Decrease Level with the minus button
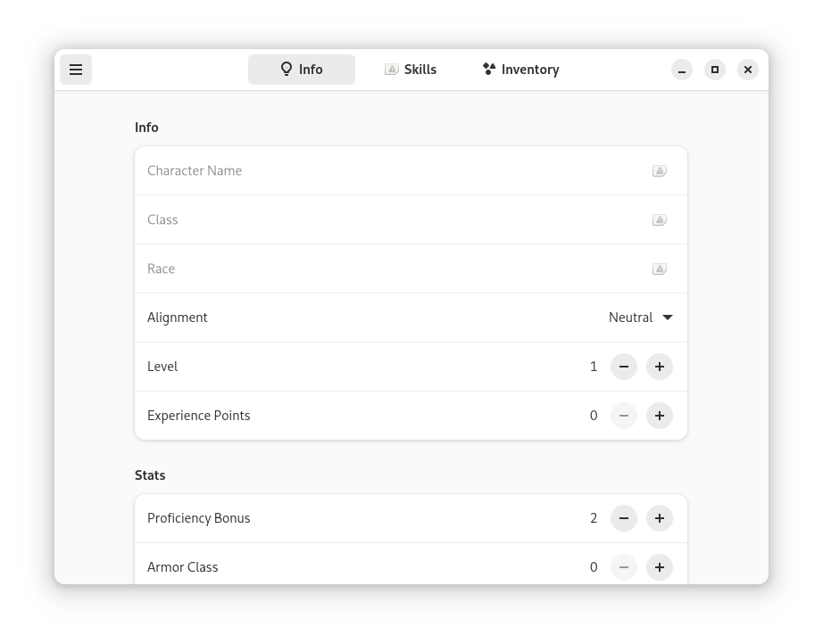 tap(624, 367)
